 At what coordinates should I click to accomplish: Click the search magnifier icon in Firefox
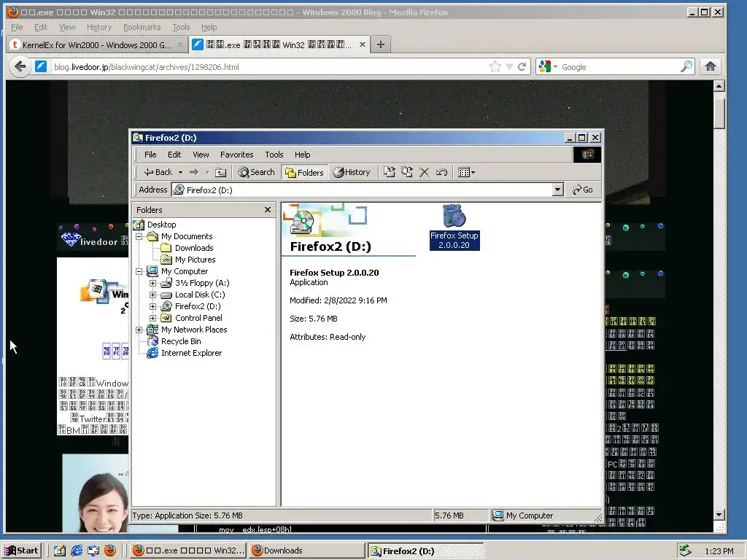click(686, 66)
